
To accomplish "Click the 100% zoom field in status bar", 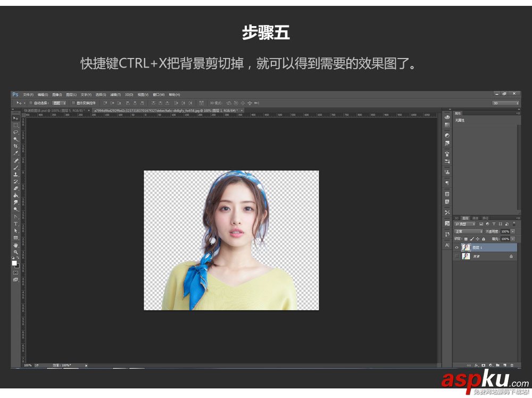I will pos(28,366).
